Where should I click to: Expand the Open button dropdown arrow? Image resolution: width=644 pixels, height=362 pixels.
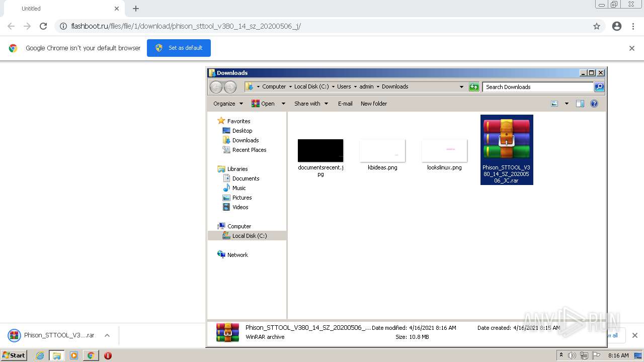click(283, 104)
